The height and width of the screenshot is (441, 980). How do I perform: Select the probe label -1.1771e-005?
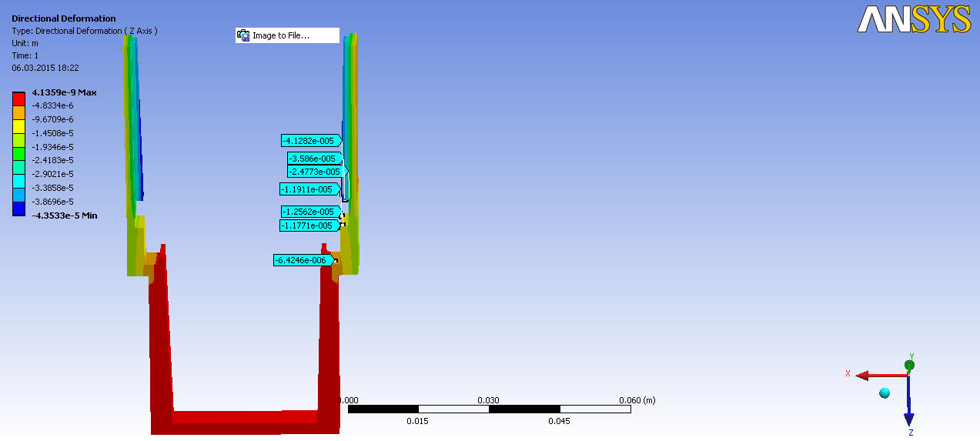pos(309,226)
